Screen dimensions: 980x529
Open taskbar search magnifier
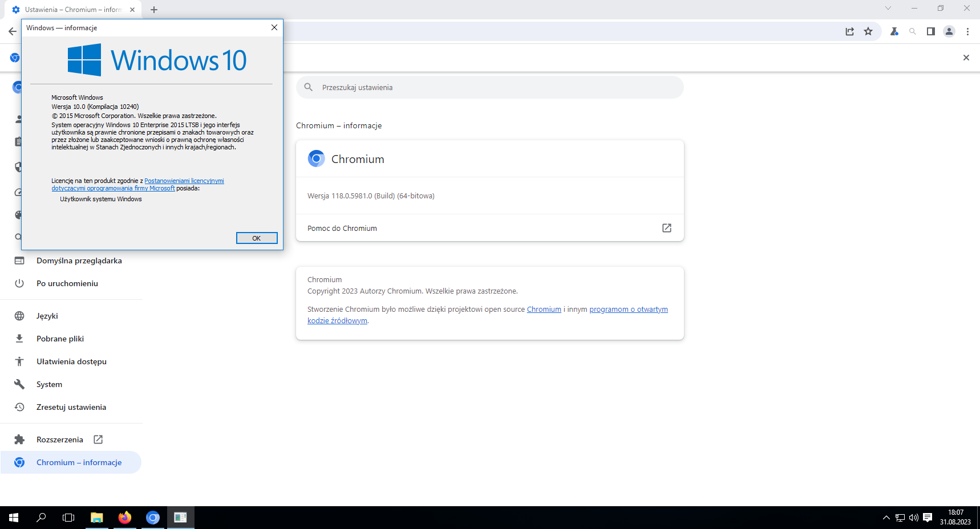click(41, 518)
